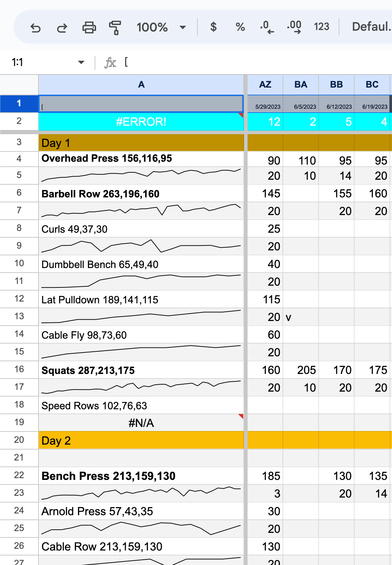Click the Bench Press 213,159,130 cell

141,476
